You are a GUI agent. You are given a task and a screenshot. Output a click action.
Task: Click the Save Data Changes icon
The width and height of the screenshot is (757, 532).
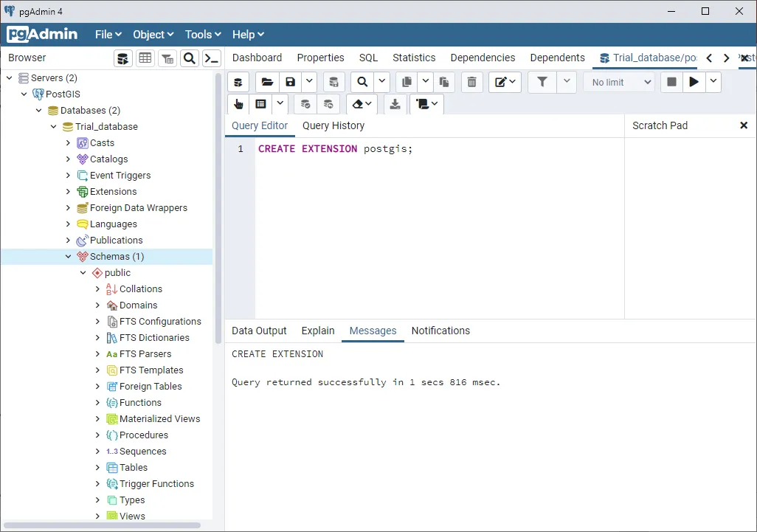click(x=333, y=82)
